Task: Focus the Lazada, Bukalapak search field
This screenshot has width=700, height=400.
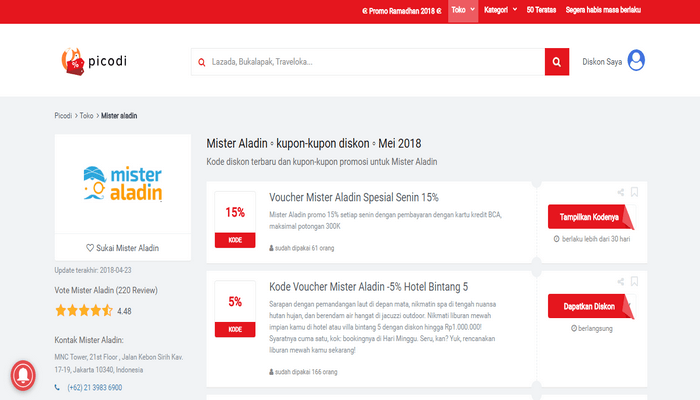Action: (x=368, y=62)
